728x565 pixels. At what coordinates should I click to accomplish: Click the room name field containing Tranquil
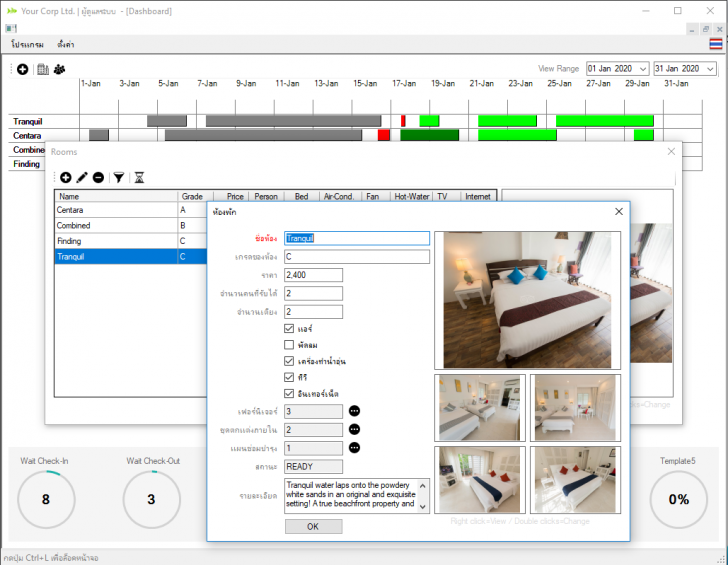point(357,238)
